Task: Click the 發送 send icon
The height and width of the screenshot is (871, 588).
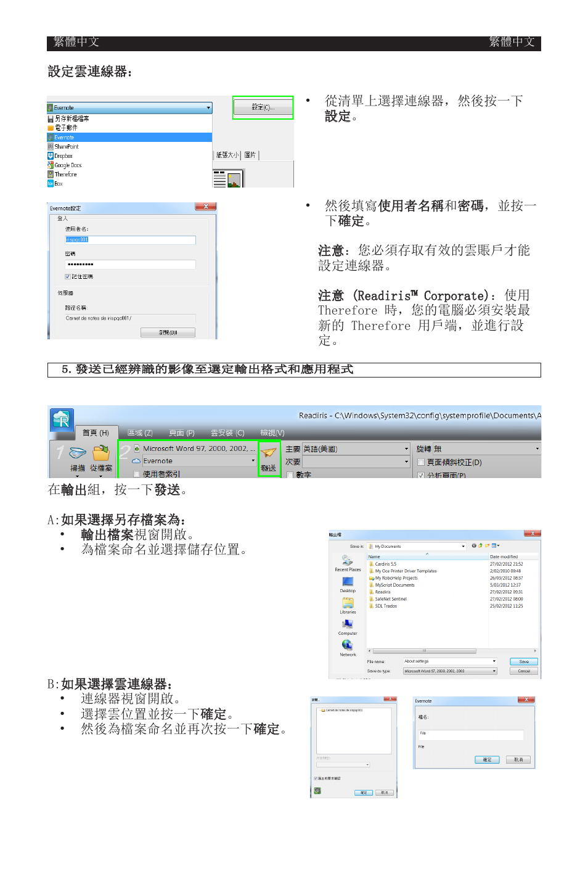Action: (x=269, y=453)
